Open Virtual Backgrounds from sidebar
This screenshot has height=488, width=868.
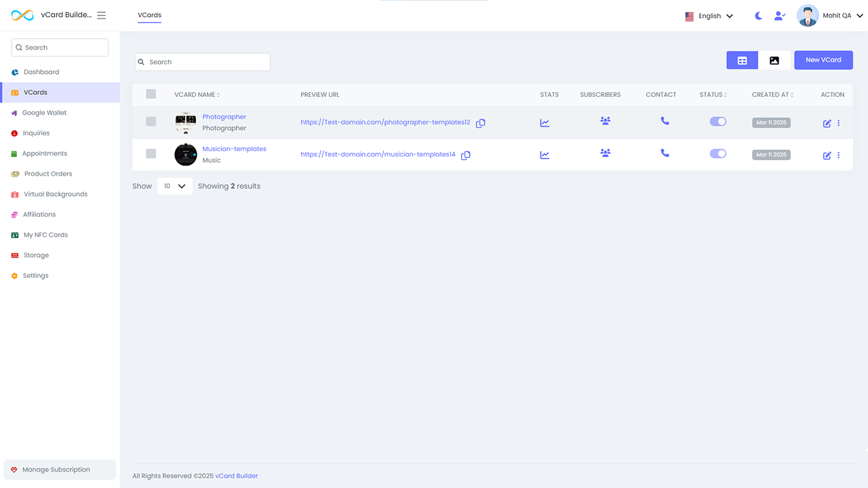click(56, 194)
